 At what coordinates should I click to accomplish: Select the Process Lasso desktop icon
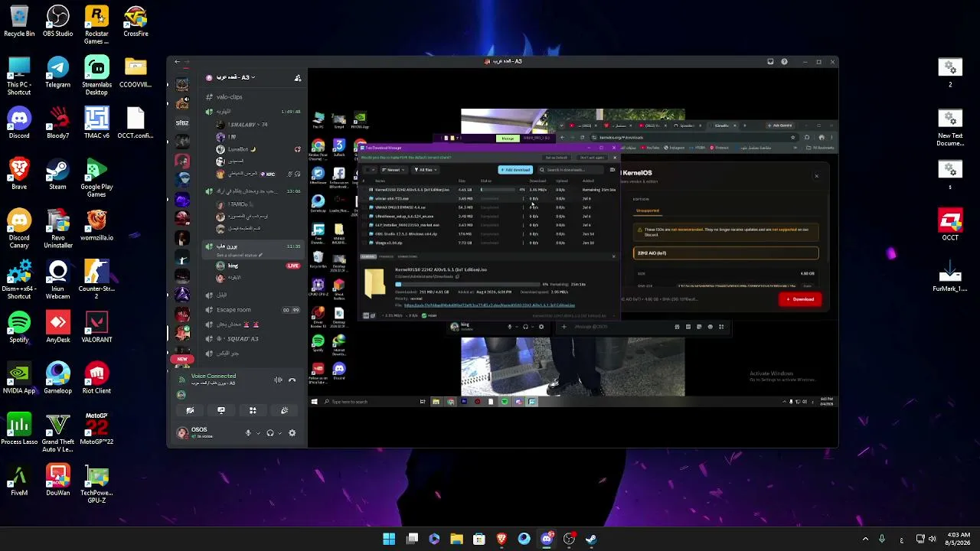[x=19, y=430]
